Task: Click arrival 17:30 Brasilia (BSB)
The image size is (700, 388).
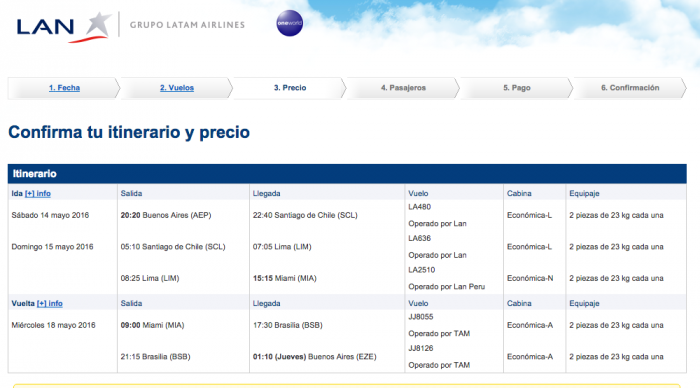Action: (x=288, y=325)
